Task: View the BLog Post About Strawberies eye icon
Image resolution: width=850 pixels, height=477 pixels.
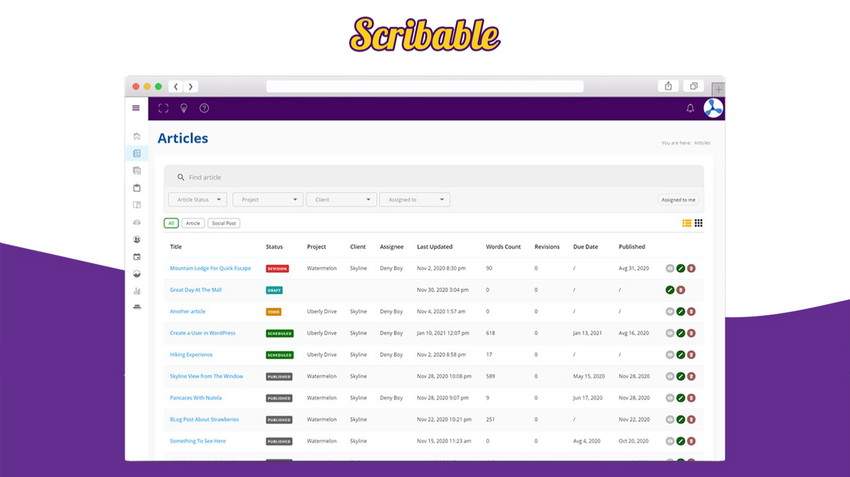Action: pyautogui.click(x=670, y=420)
